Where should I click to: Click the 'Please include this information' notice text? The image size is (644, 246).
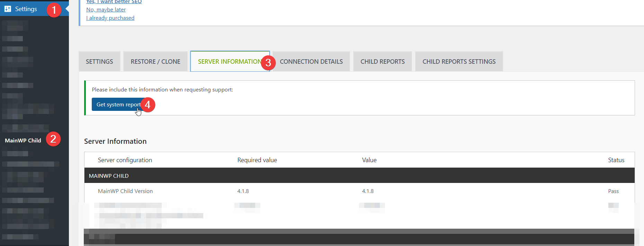point(162,89)
